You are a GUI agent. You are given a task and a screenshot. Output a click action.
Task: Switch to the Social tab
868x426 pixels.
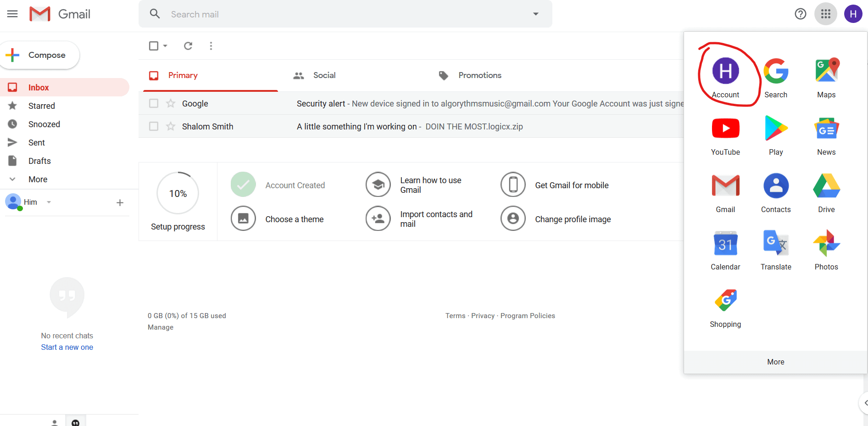314,75
